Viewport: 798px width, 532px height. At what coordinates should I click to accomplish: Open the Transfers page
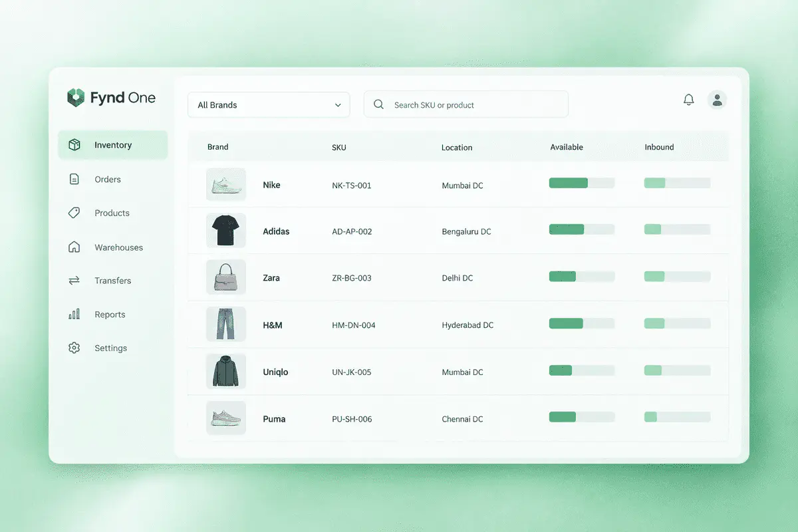(113, 281)
